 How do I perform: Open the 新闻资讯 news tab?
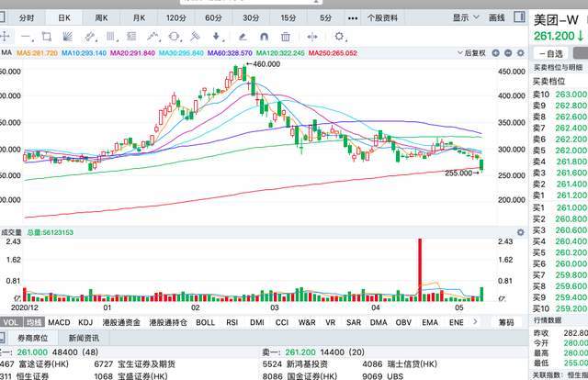pos(84,338)
